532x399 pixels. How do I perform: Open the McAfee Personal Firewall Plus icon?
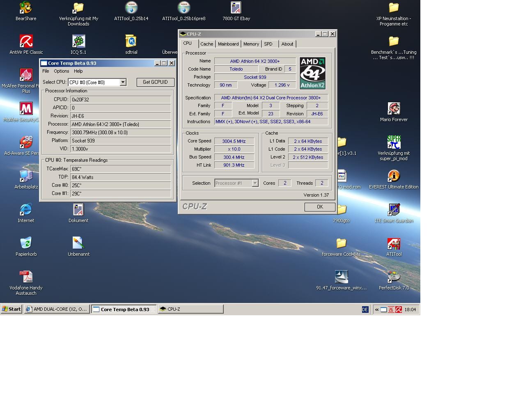point(26,75)
